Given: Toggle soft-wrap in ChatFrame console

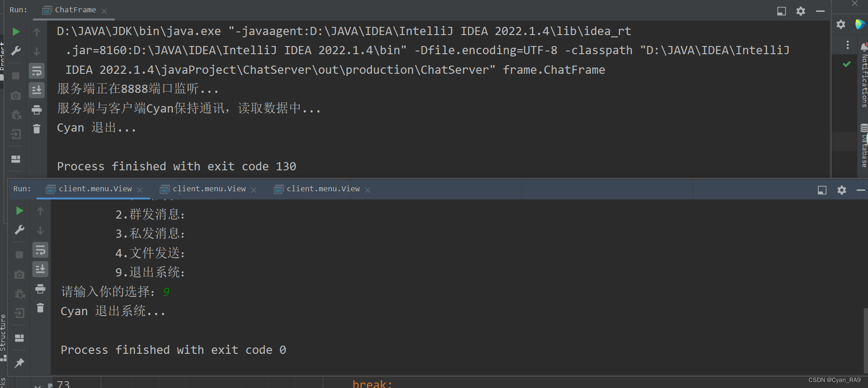Looking at the screenshot, I should click(37, 71).
